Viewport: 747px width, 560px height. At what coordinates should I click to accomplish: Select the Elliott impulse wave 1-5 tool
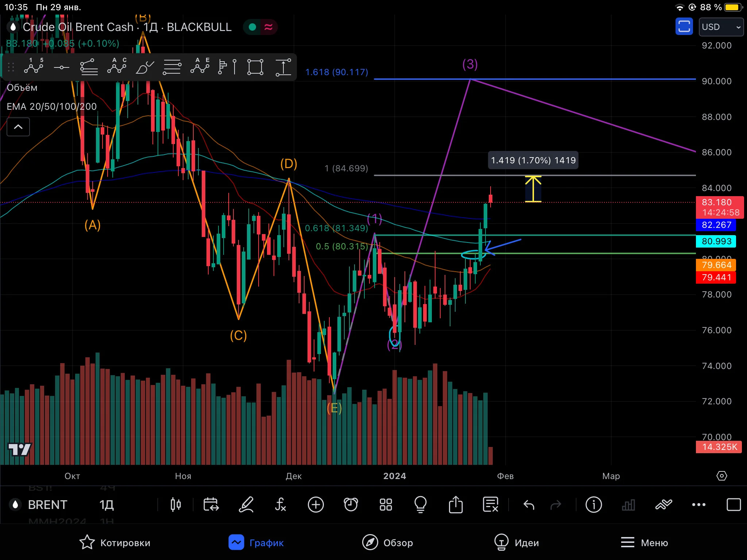34,67
